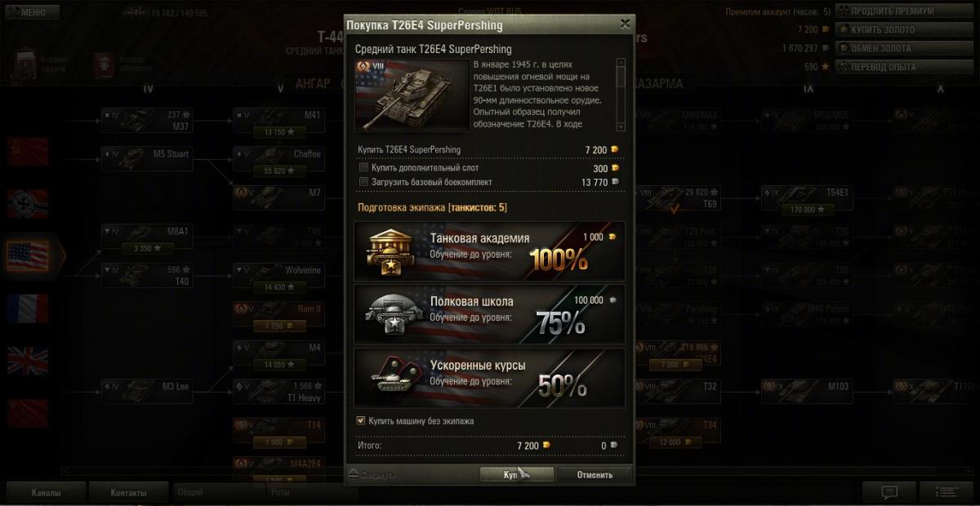Click the 'Отменить' button
Screen dimensions: 980x506
click(x=595, y=474)
